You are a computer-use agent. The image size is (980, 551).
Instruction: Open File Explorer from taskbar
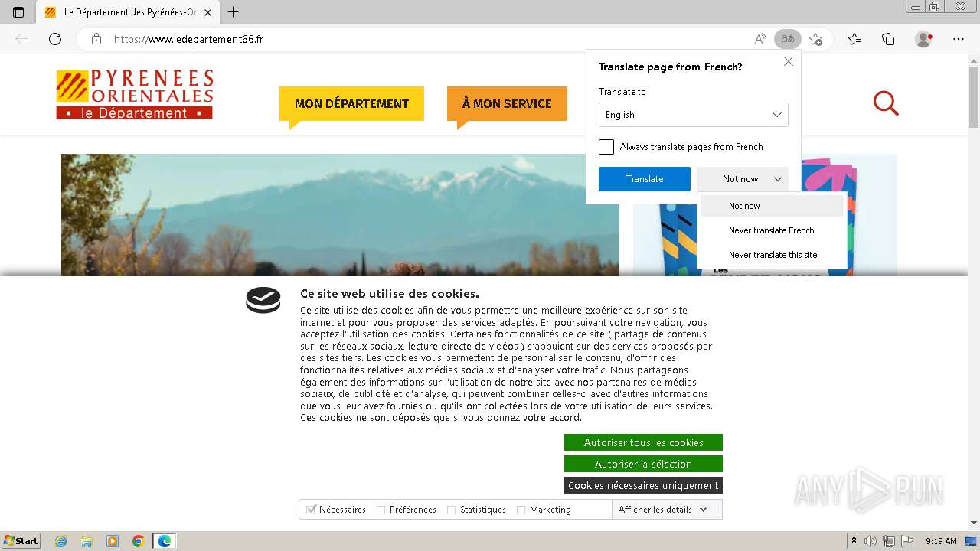[87, 541]
